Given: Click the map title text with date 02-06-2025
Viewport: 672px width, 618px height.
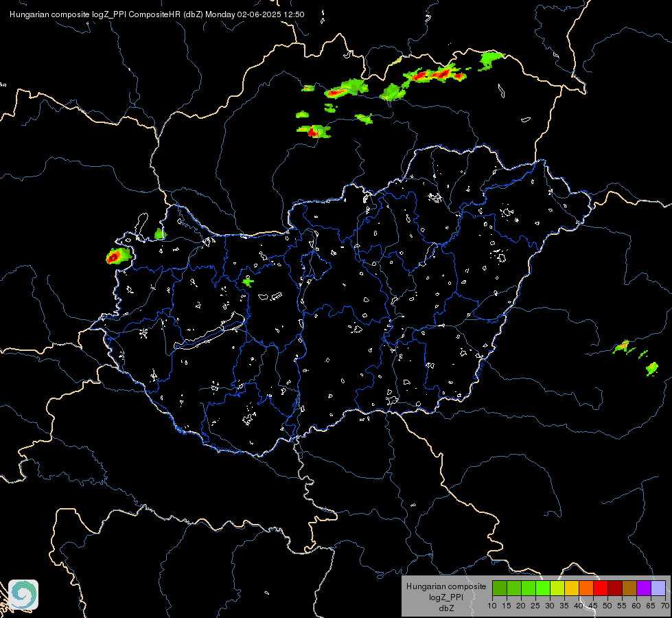Looking at the screenshot, I should click(x=157, y=14).
